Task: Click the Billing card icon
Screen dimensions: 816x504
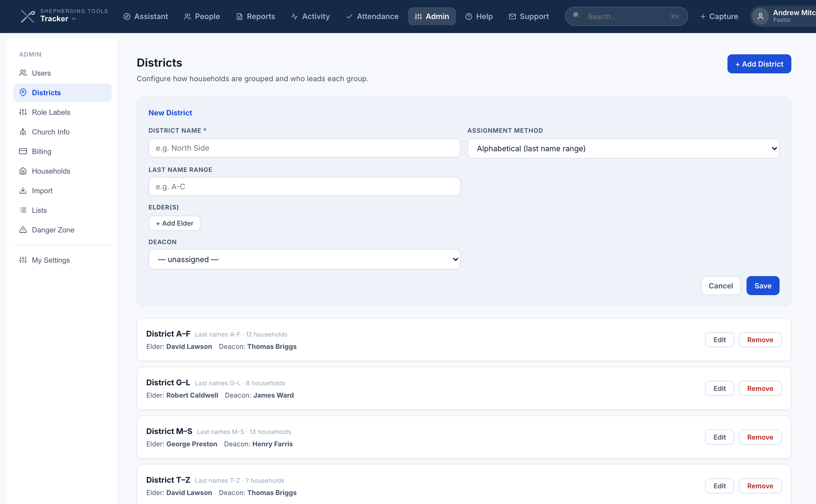Action: point(23,151)
